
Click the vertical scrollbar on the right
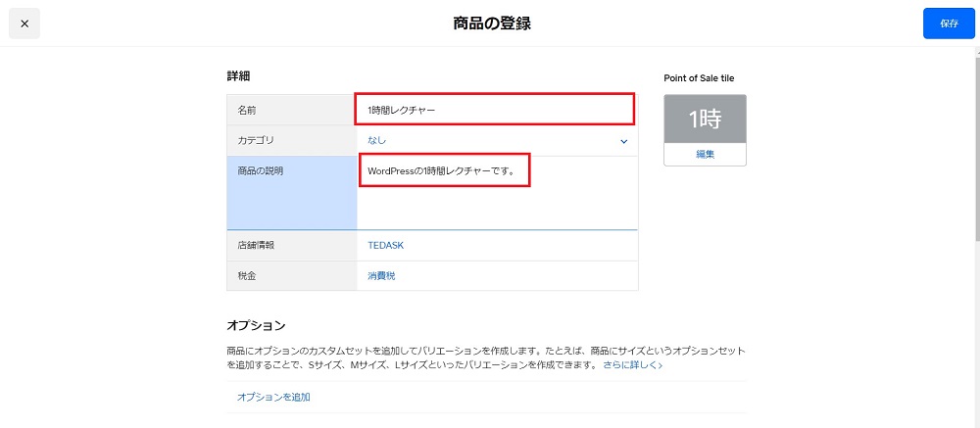pos(975,147)
